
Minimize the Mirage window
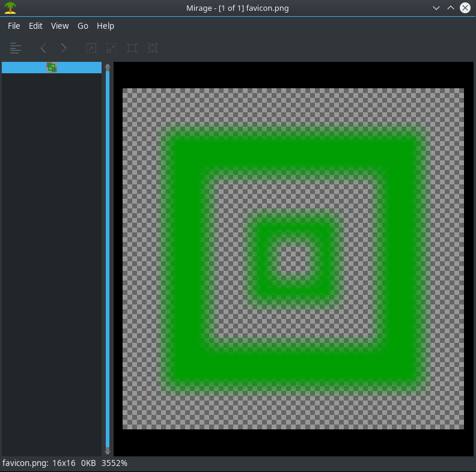coord(436,8)
